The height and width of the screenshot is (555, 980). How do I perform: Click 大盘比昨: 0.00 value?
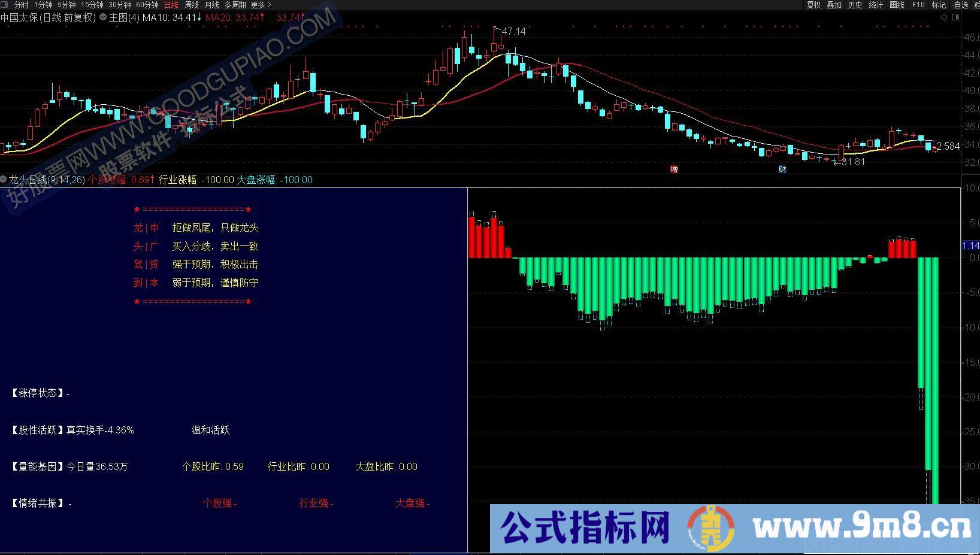(x=386, y=466)
